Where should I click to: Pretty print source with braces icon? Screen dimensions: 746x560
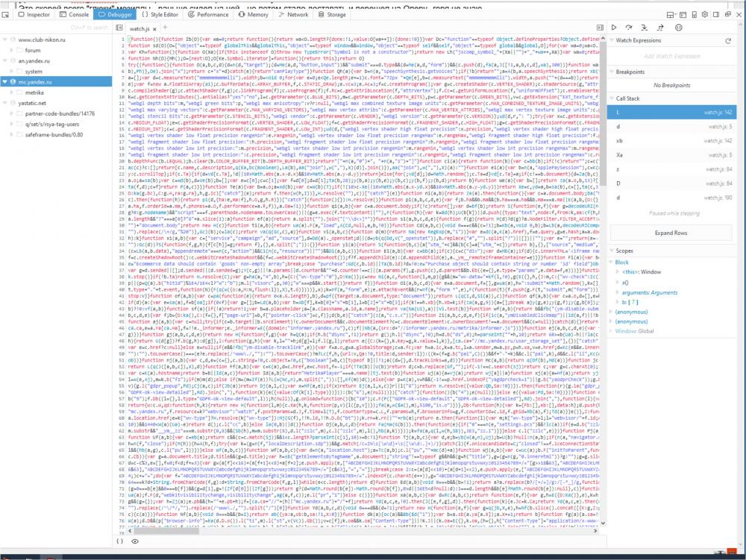(119, 541)
